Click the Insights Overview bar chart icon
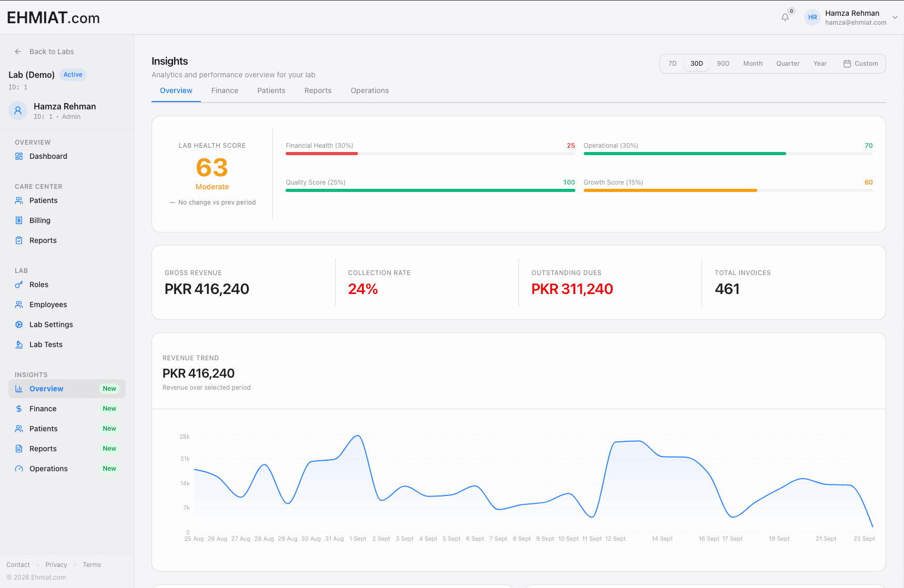 [x=19, y=389]
